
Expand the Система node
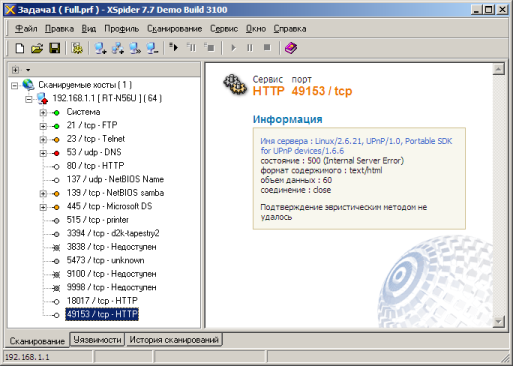tap(43, 113)
